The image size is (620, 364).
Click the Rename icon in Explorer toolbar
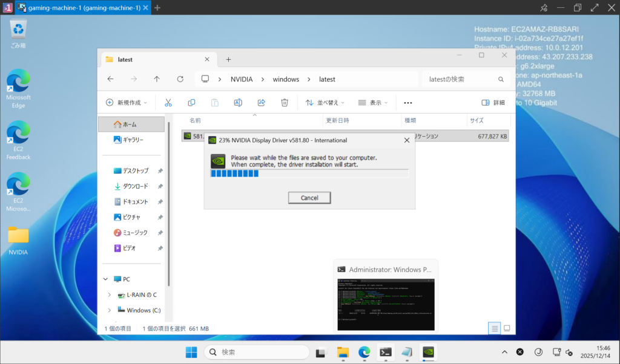coord(238,103)
